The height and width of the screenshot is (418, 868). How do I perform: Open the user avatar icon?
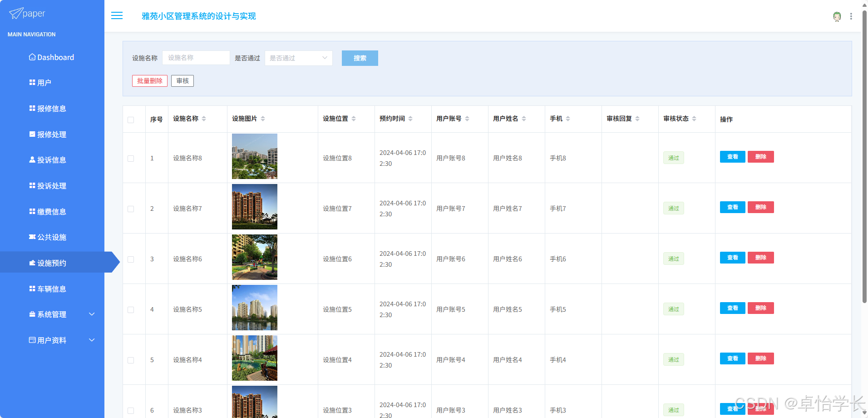point(837,16)
